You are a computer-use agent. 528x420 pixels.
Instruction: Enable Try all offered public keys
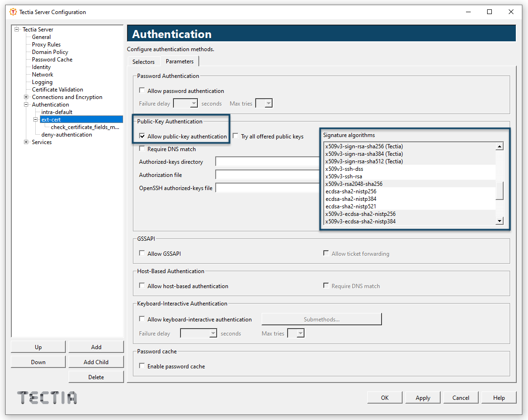pyautogui.click(x=235, y=136)
